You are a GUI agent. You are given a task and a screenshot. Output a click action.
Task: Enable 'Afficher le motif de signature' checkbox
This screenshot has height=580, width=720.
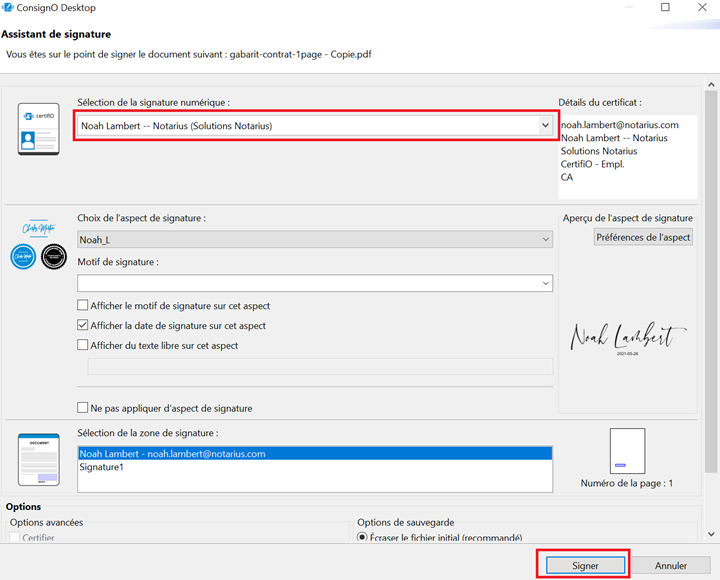click(83, 306)
